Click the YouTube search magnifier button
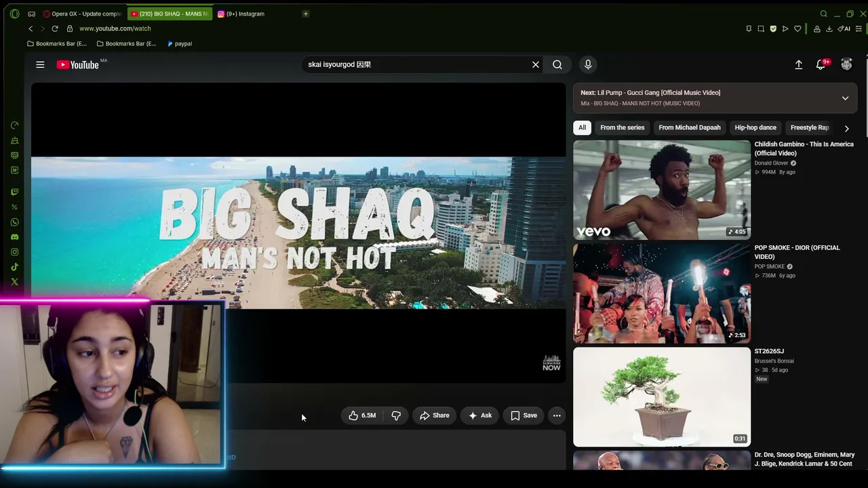The image size is (868, 488). [x=557, y=64]
